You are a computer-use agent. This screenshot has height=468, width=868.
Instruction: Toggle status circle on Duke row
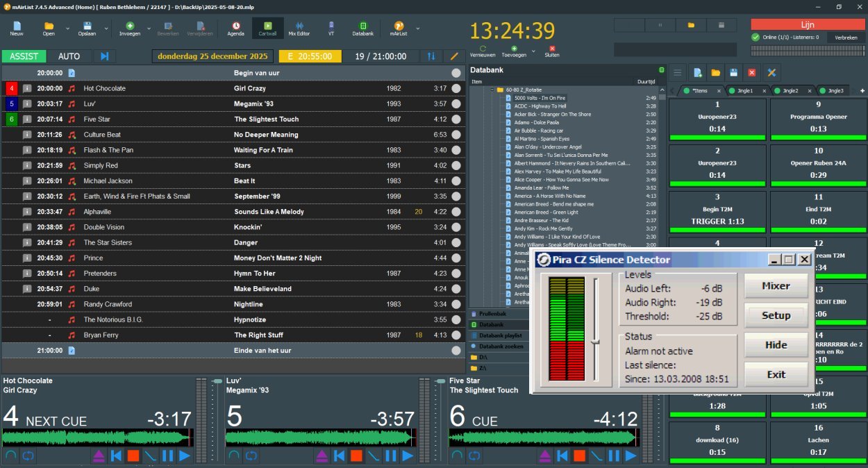click(456, 289)
